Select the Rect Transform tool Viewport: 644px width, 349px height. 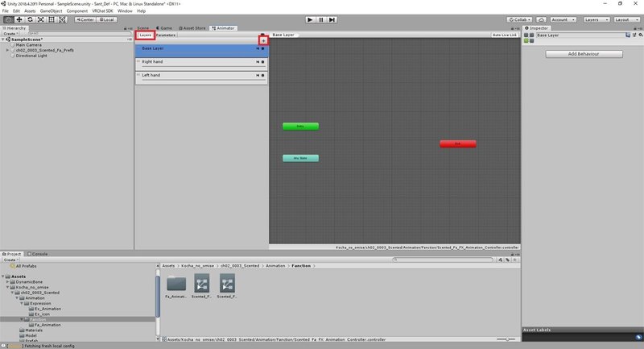pyautogui.click(x=52, y=19)
